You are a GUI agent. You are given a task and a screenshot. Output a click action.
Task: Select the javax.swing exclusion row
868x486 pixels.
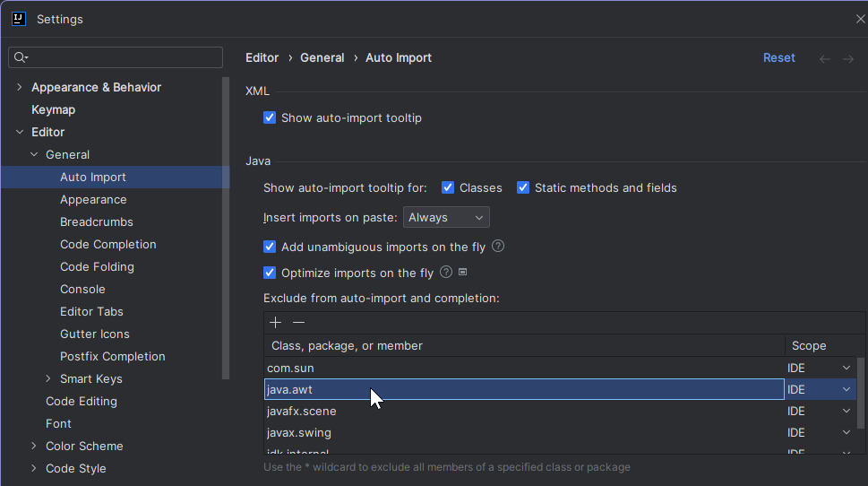pyautogui.click(x=524, y=433)
